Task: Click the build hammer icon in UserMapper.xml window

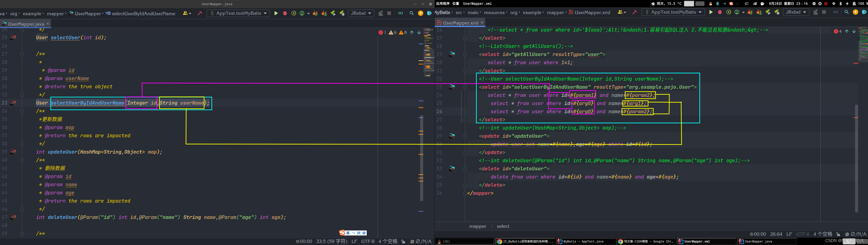Action: click(635, 12)
